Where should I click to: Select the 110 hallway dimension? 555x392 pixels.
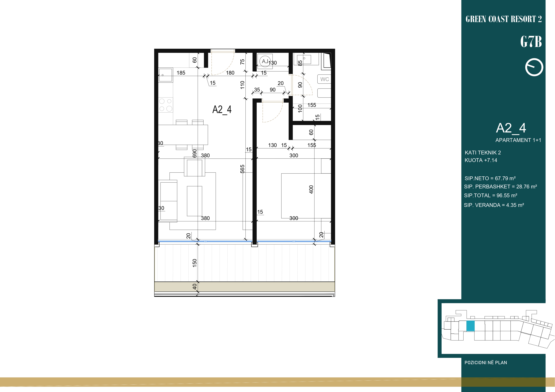tap(242, 85)
